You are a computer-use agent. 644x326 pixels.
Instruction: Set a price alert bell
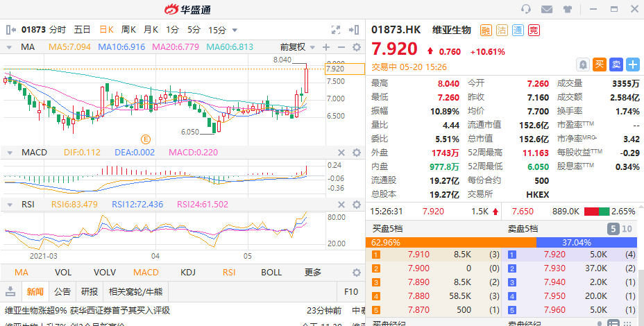583,65
